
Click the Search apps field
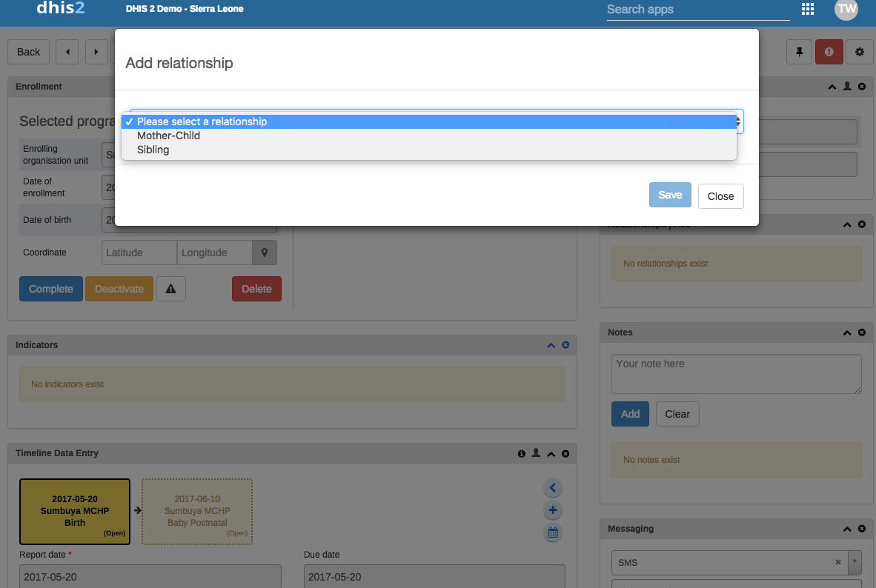tap(697, 10)
